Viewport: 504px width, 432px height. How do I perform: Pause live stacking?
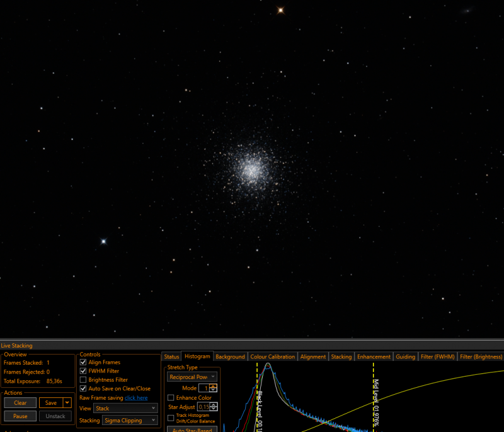[20, 416]
